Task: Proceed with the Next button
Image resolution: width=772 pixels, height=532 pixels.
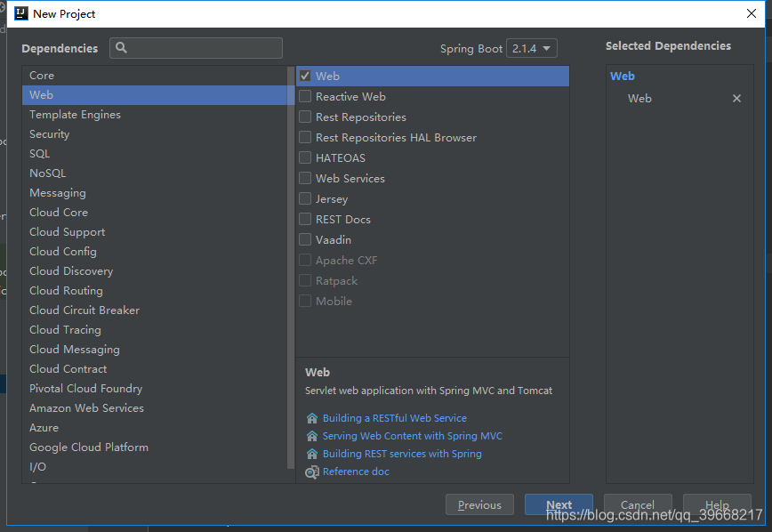Action: pos(559,505)
